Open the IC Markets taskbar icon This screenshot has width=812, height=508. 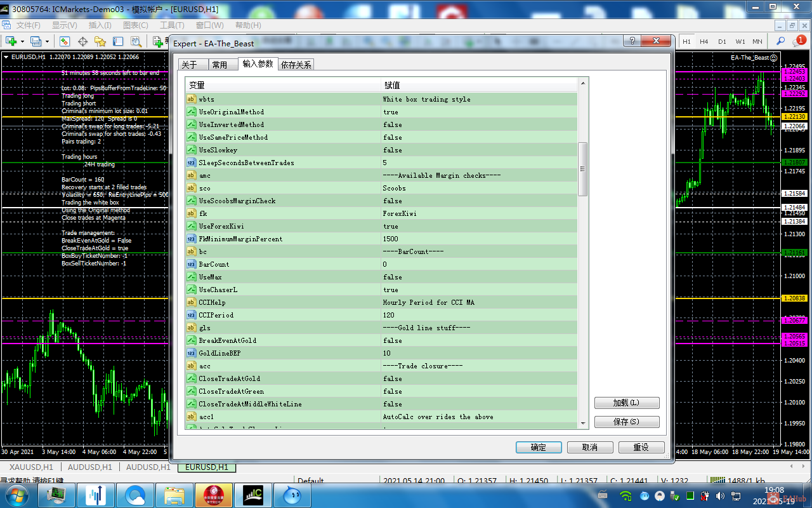tap(252, 495)
